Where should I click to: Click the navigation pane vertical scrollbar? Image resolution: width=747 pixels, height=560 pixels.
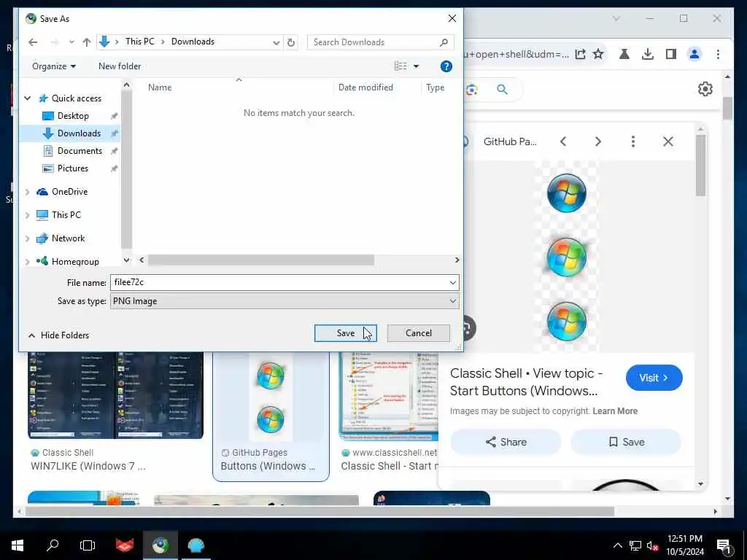pos(126,169)
